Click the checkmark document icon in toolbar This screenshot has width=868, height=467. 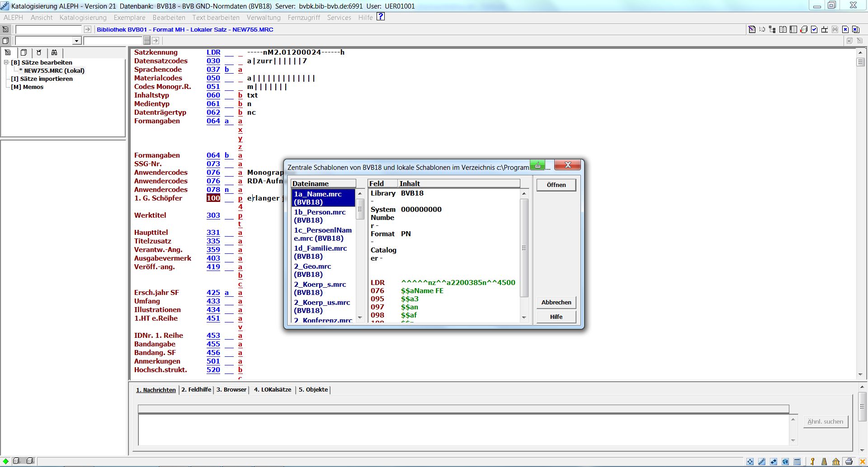[x=814, y=29]
